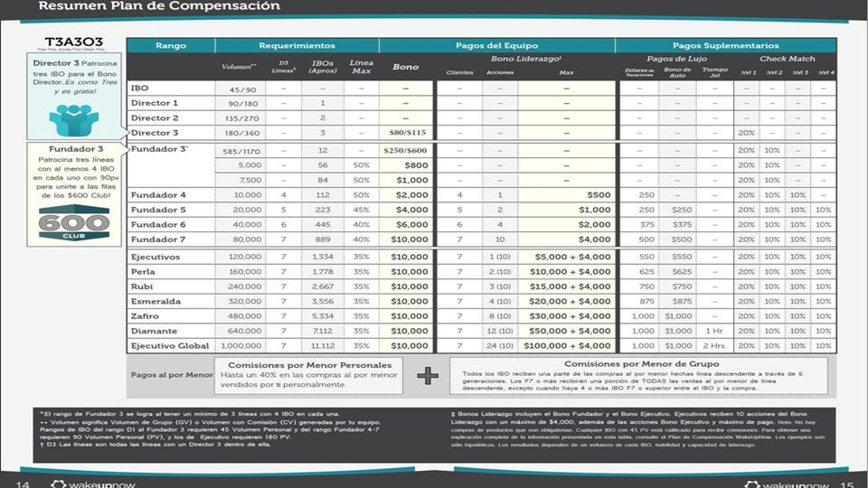This screenshot has height=488, width=868.
Task: Click the 180/360 volume cell
Action: (241, 133)
